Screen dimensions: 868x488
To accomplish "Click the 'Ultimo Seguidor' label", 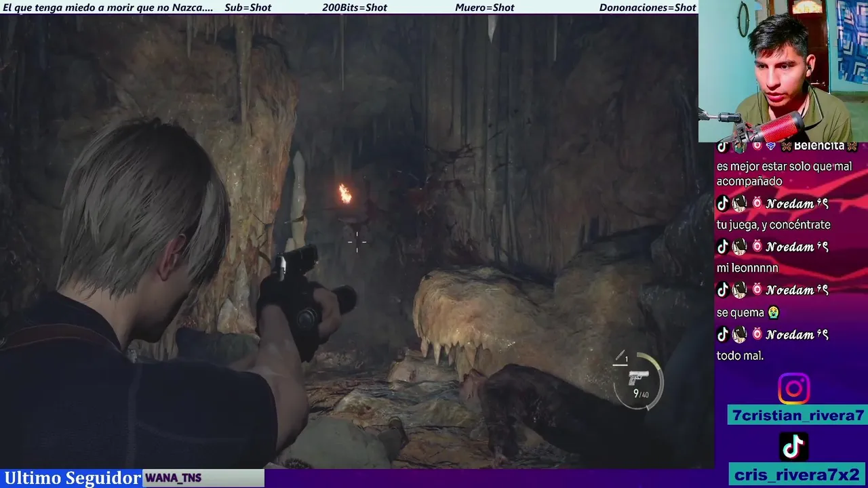I will pyautogui.click(x=73, y=478).
